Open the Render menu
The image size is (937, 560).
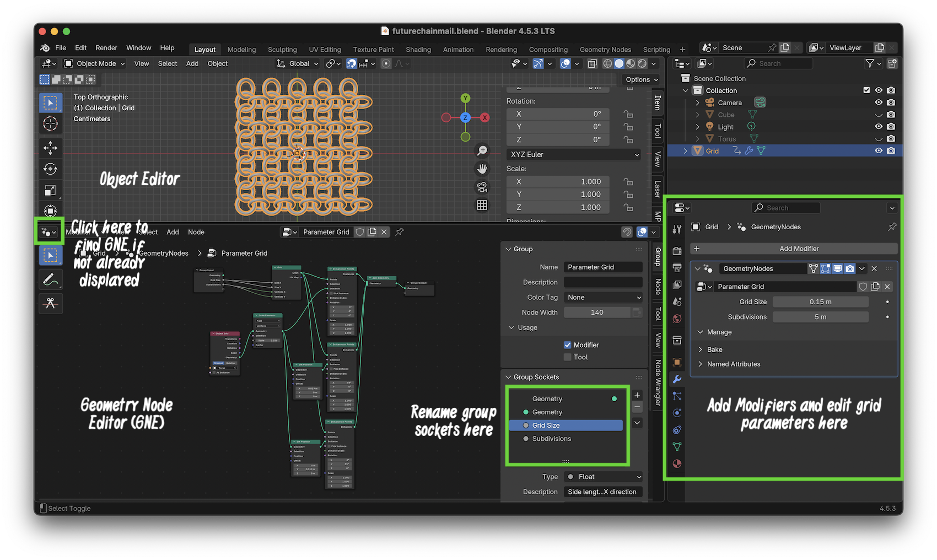click(x=106, y=48)
